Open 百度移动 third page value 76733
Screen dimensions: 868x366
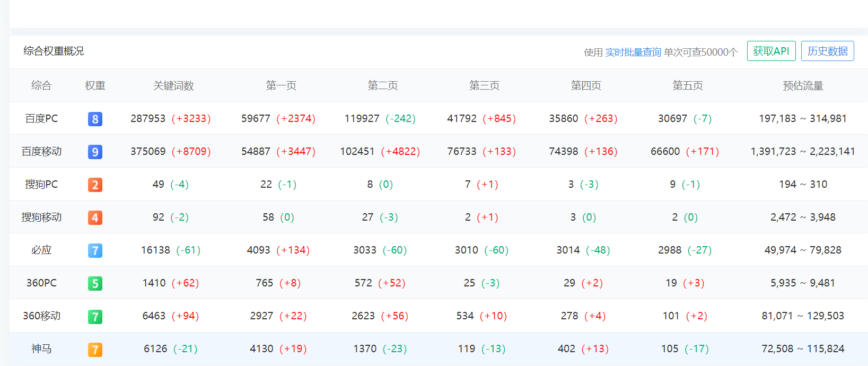[x=462, y=151]
